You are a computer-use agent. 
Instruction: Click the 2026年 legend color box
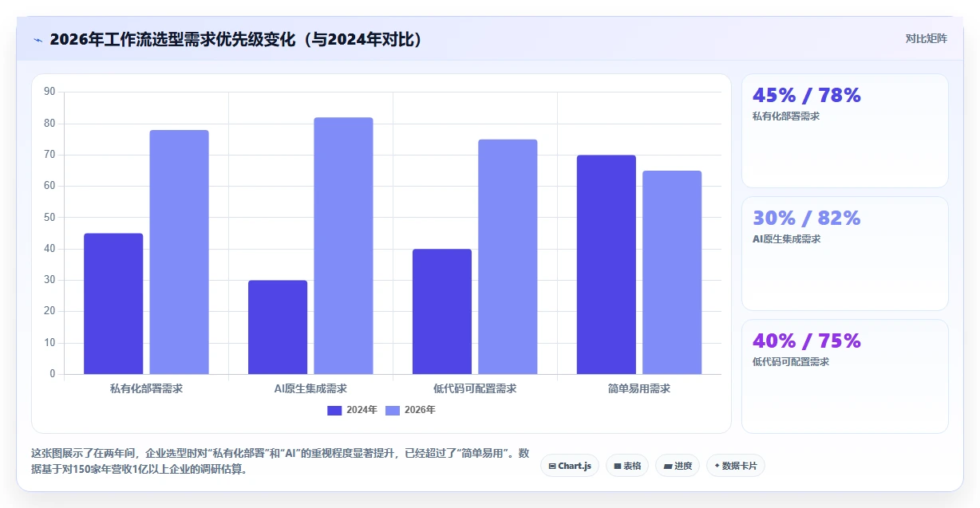point(393,410)
